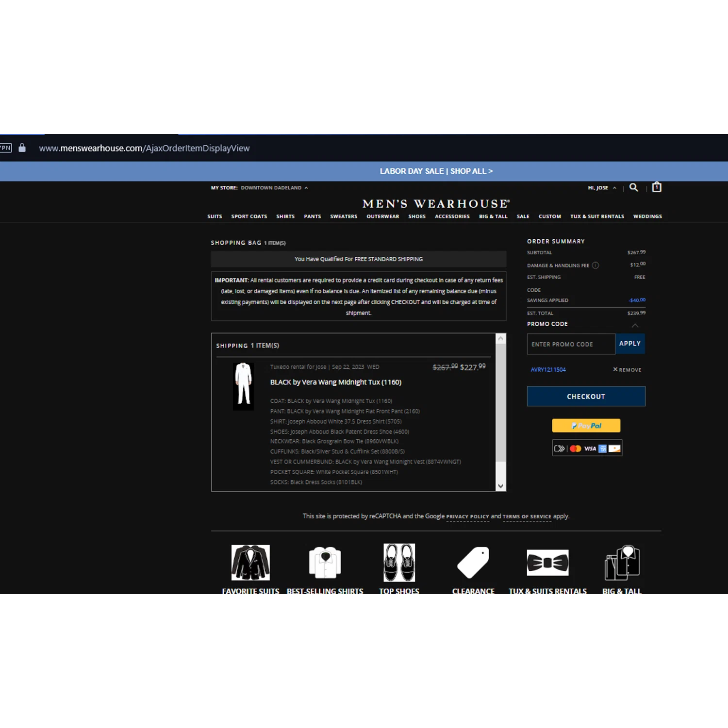The height and width of the screenshot is (728, 728).
Task: Click the item list scrollbar thumb
Action: pyautogui.click(x=501, y=403)
